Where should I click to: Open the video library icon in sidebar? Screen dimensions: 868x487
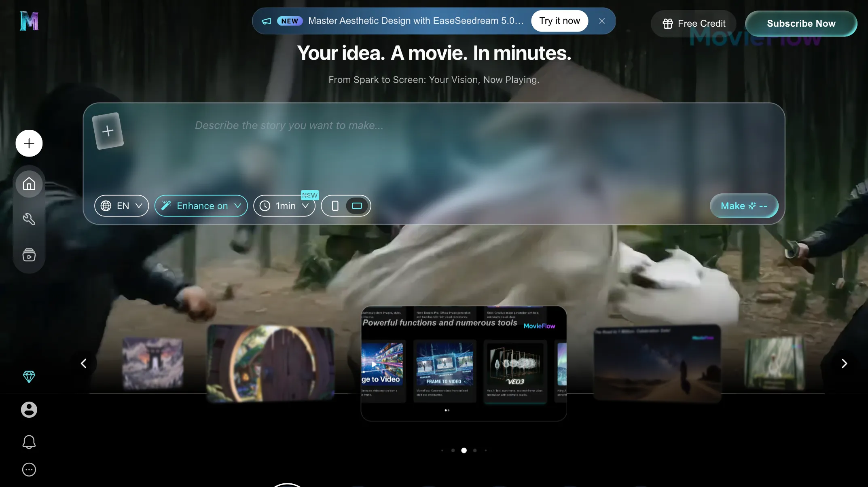[x=29, y=255]
